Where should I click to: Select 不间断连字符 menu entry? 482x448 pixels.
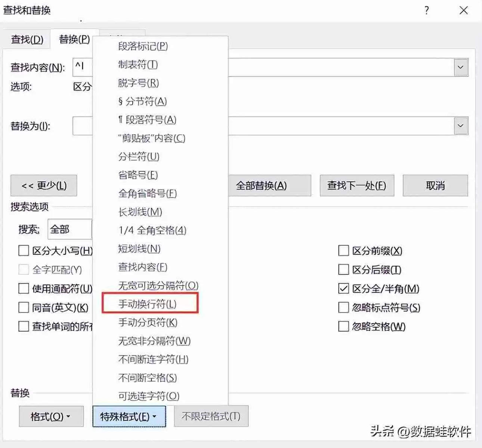coord(152,360)
